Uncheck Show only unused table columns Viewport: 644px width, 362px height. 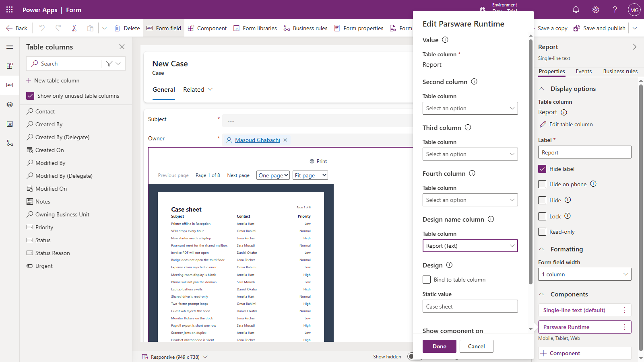click(30, 96)
